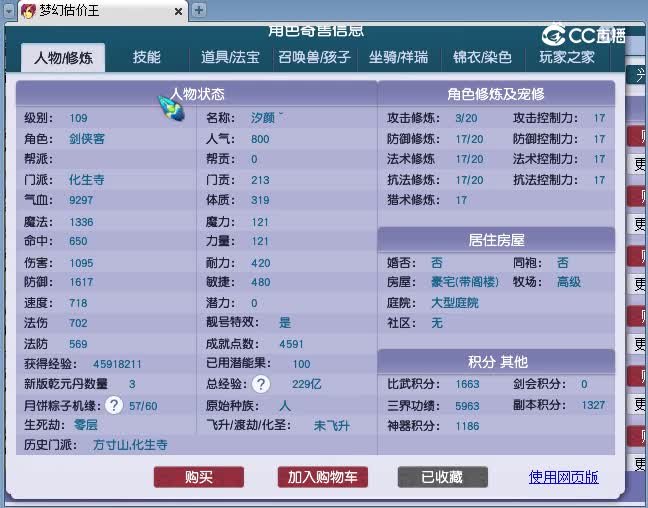Close the 梦幻估价王 tab
648x508 pixels.
pos(179,12)
